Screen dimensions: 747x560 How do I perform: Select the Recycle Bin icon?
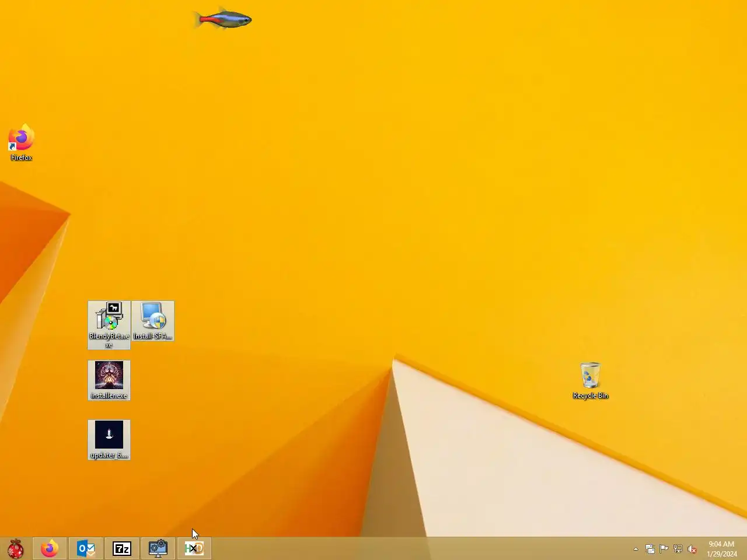click(x=591, y=380)
